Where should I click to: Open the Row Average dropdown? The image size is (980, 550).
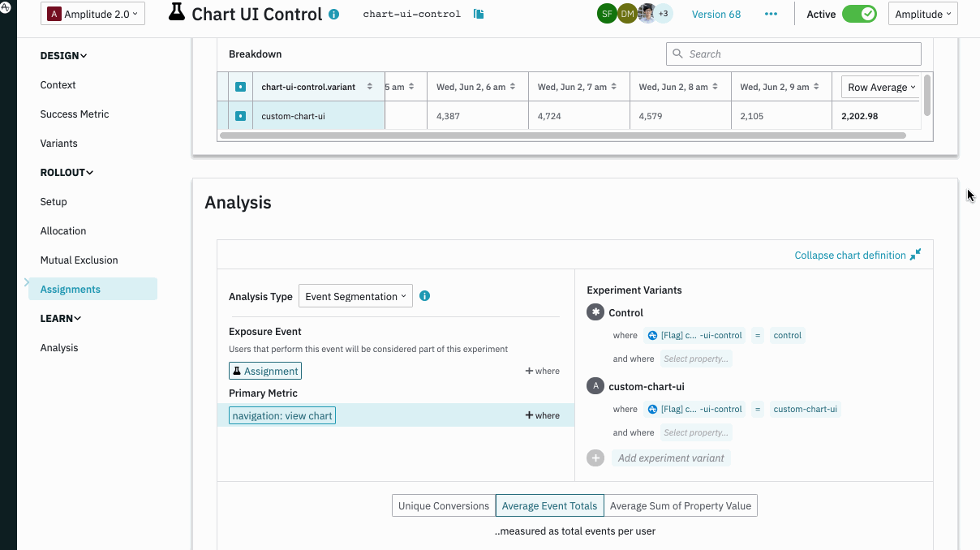881,88
